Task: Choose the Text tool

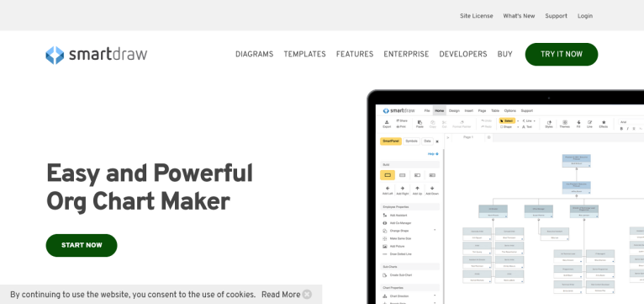Action: [x=527, y=126]
